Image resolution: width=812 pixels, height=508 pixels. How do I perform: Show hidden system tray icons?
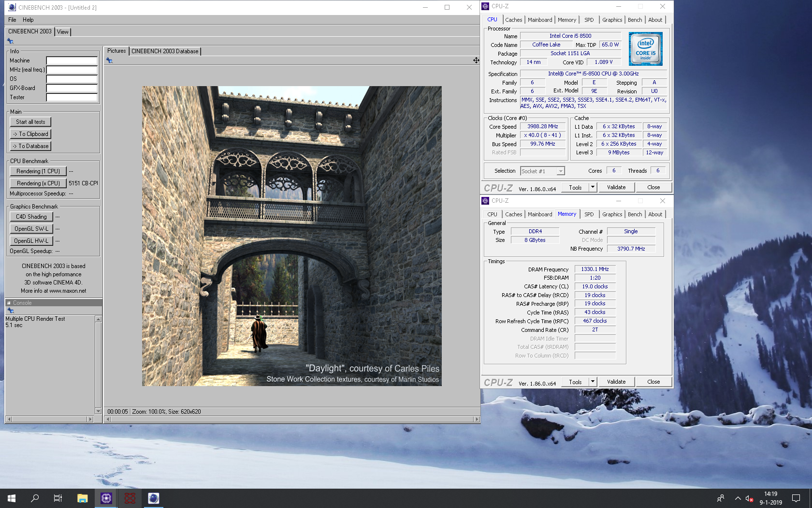click(x=738, y=498)
